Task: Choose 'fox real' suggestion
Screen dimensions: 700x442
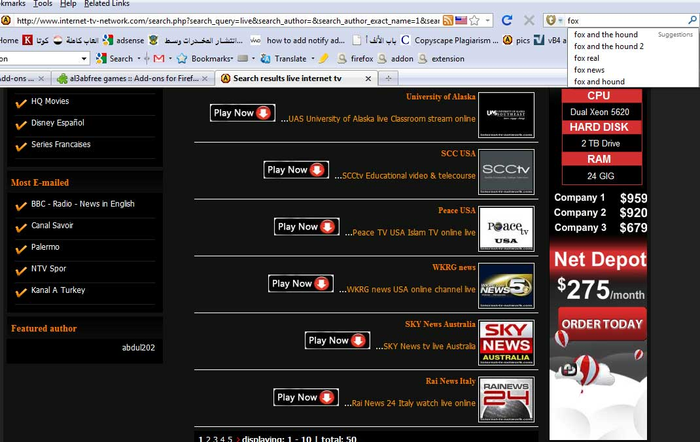Action: (x=587, y=58)
